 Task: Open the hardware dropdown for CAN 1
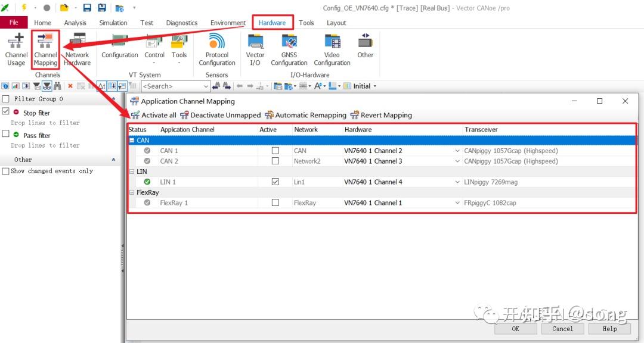pos(457,151)
